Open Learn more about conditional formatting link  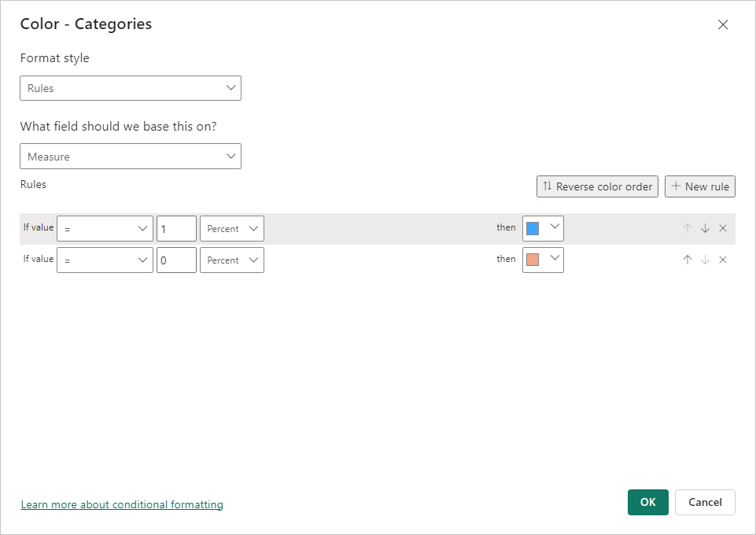pyautogui.click(x=122, y=504)
